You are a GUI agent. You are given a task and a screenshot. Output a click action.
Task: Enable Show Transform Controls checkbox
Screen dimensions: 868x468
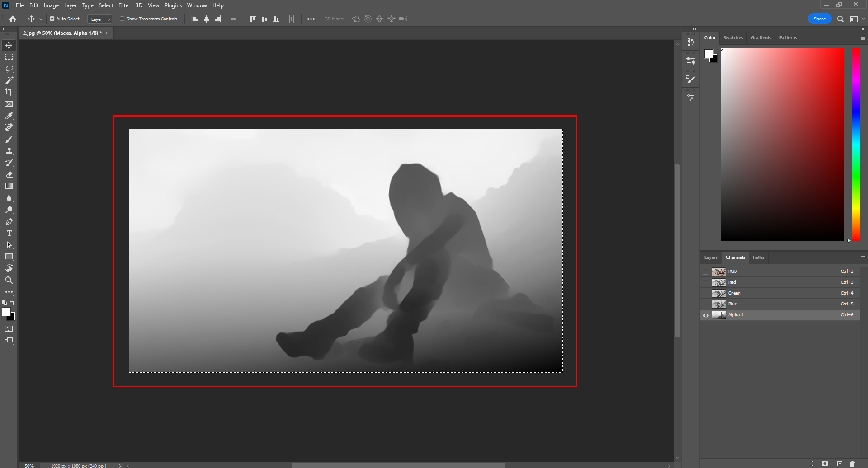coord(122,19)
